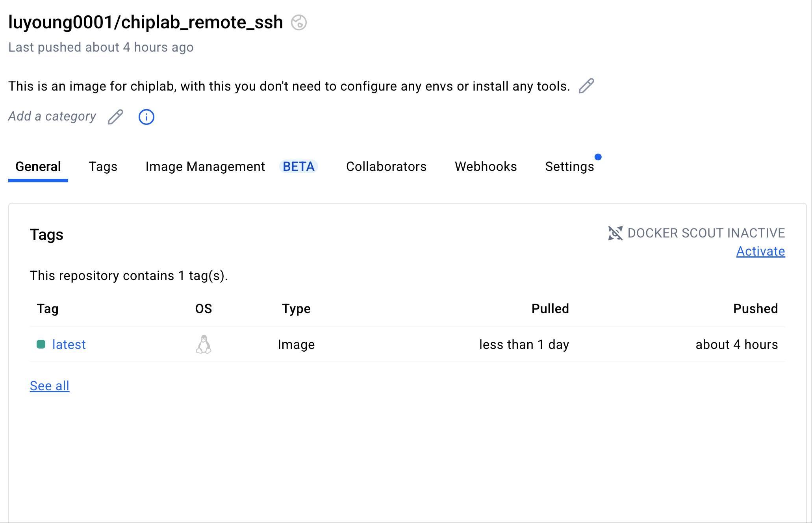Click the Docker Scout inactive icon
812x523 pixels.
(x=615, y=233)
